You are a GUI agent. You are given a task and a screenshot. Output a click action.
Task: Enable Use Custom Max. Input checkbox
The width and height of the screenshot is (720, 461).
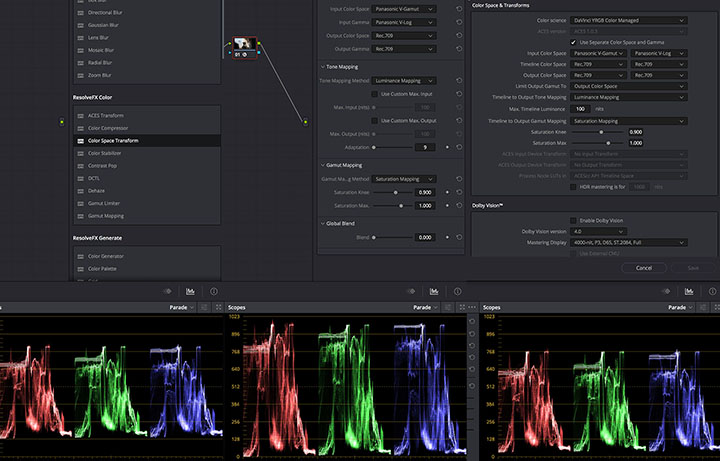[374, 93]
